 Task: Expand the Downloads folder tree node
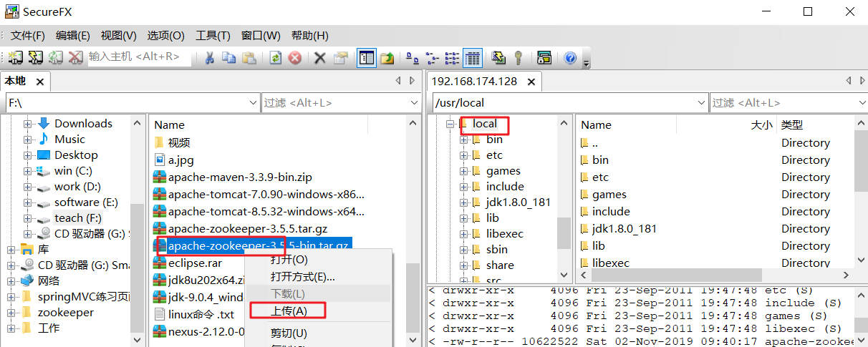29,124
